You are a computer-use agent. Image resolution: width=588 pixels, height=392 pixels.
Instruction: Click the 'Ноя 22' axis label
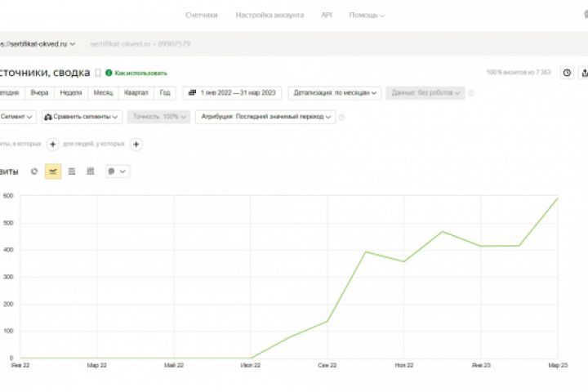click(404, 365)
